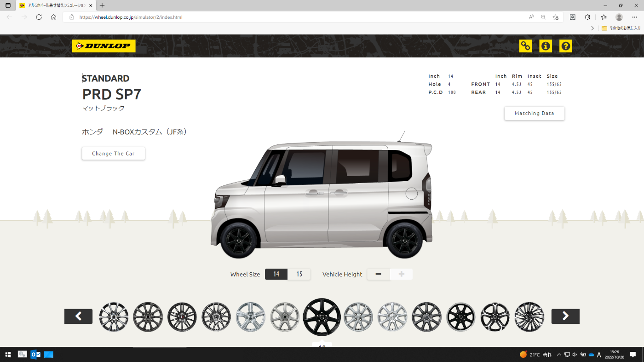Open the browser settings and more menu
The width and height of the screenshot is (644, 362).
click(x=634, y=17)
